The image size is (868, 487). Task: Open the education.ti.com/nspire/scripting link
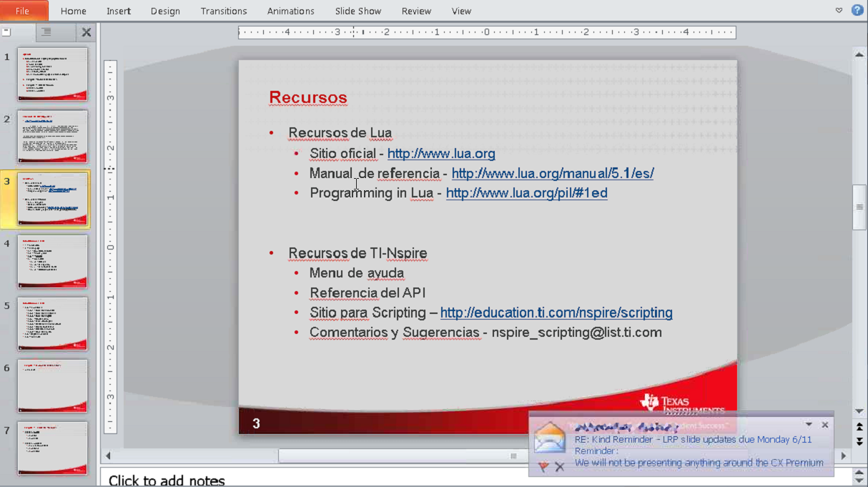556,313
